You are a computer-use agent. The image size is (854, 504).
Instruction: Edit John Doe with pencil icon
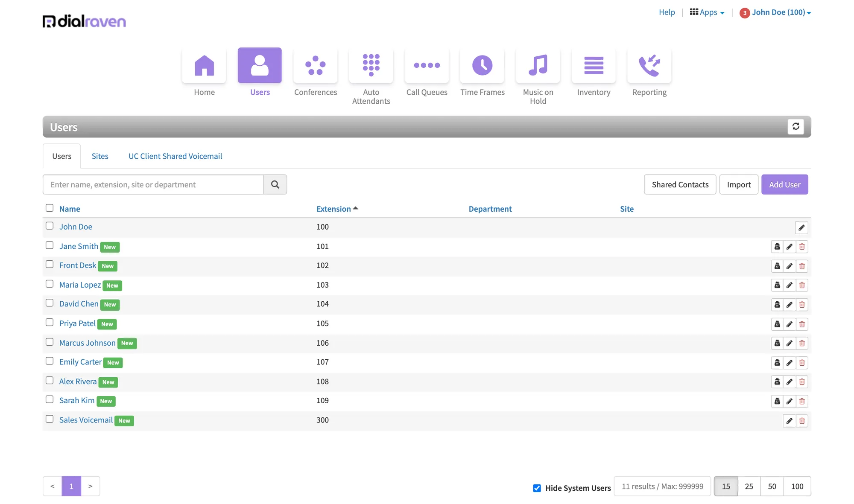tap(801, 227)
